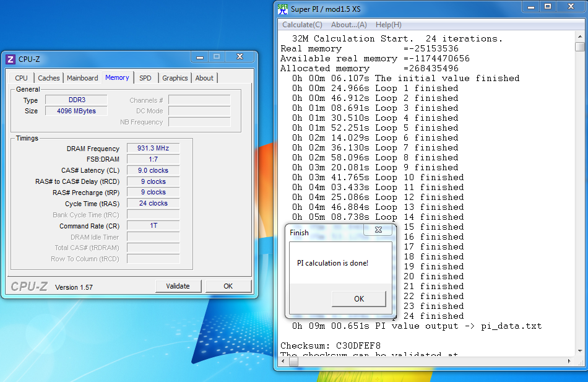
Task: Open the Caches tab
Action: pos(49,78)
